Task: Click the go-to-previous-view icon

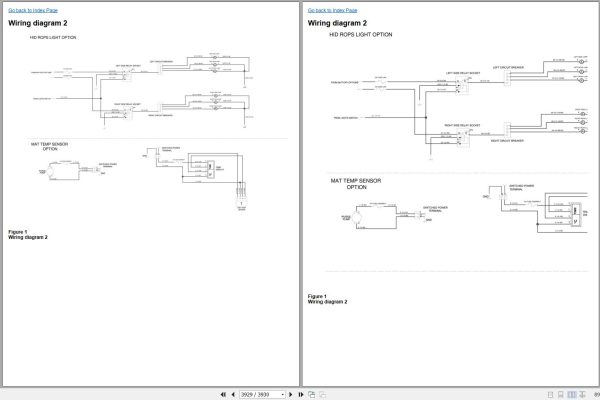Action: pyautogui.click(x=311, y=394)
